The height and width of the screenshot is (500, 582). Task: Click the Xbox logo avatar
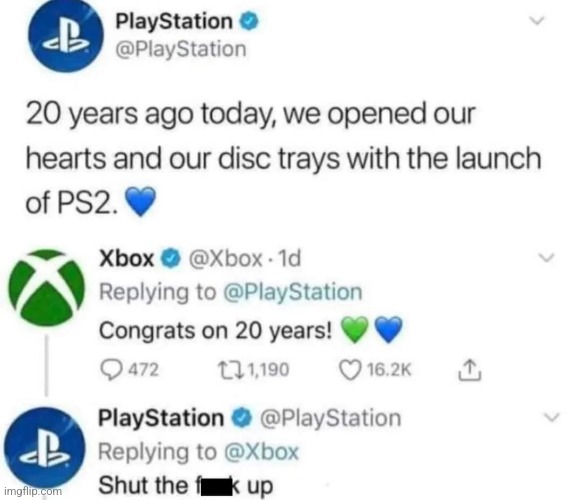click(47, 288)
